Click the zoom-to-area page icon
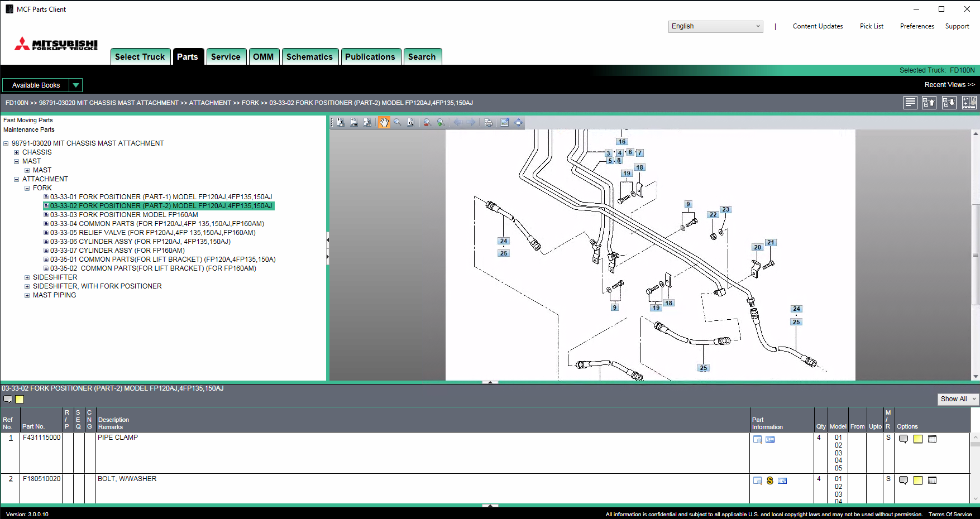 pyautogui.click(x=411, y=122)
